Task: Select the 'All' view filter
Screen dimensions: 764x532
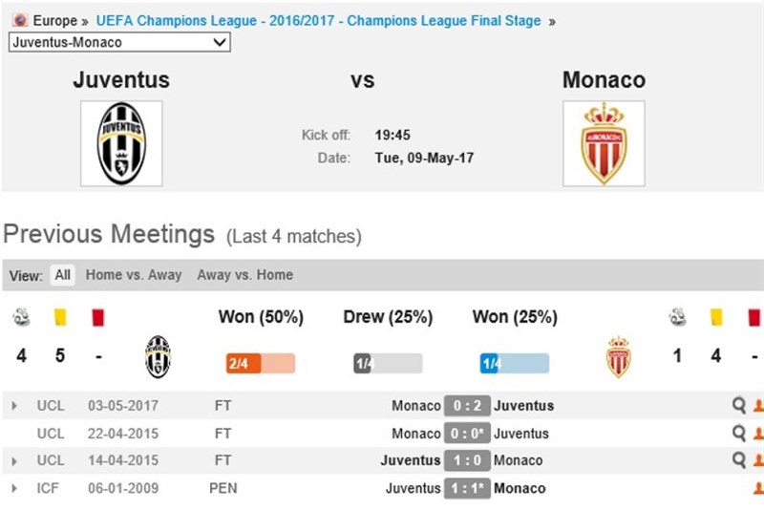Action: [x=63, y=275]
